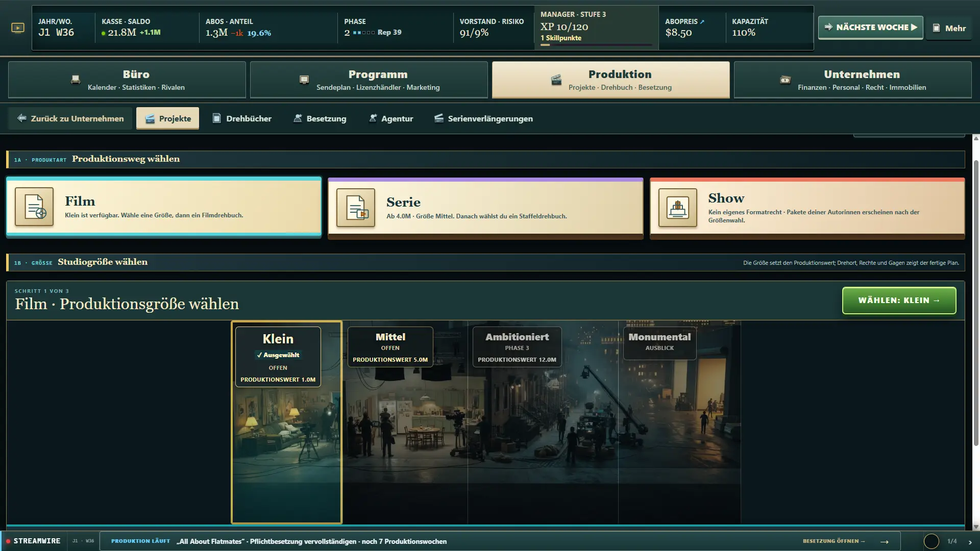The width and height of the screenshot is (980, 551).
Task: Open the Programm main tab
Action: coord(369,80)
